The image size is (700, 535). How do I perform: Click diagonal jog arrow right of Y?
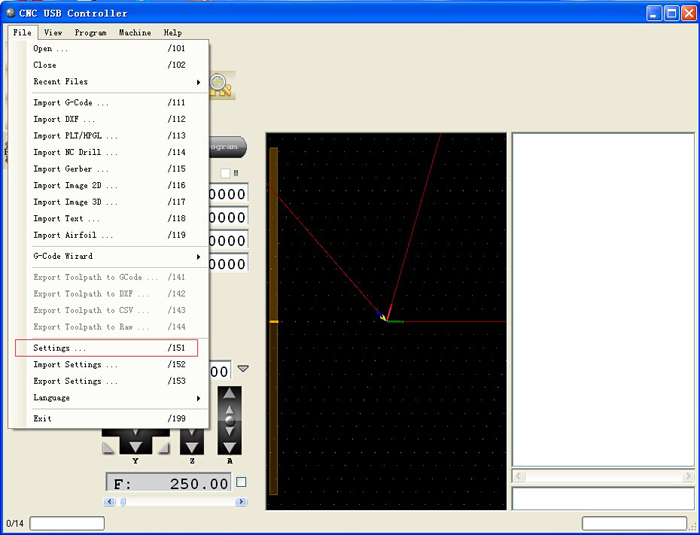coord(164,448)
